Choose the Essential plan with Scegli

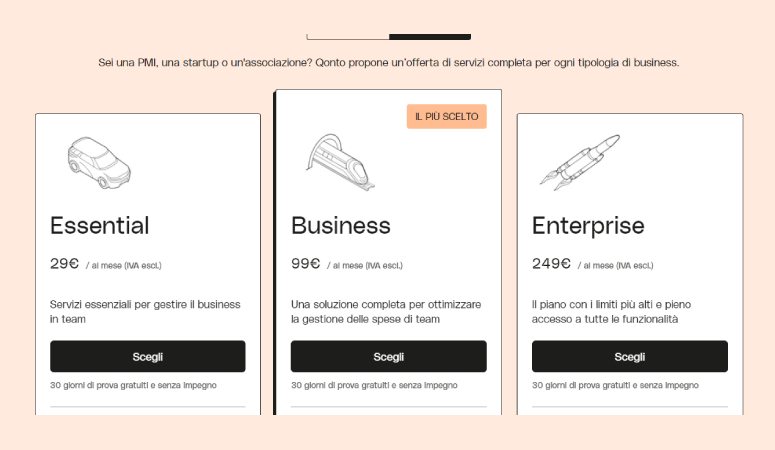(148, 356)
